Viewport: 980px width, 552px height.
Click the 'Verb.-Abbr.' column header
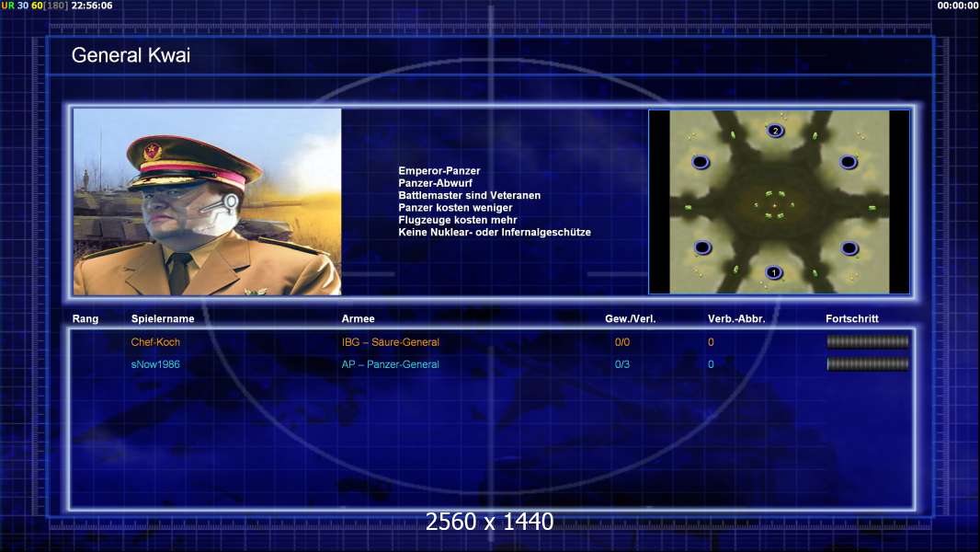tap(736, 319)
